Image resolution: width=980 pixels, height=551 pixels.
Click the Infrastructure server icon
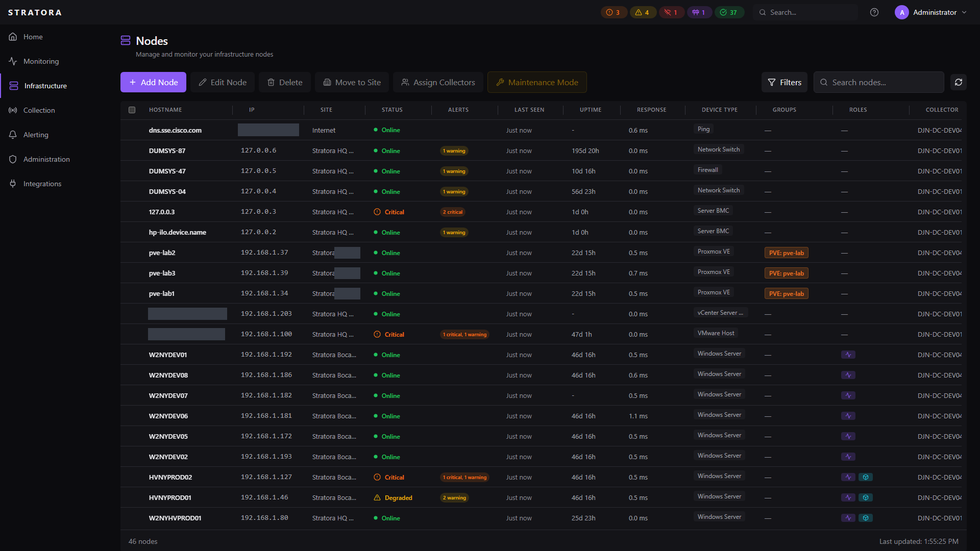(14, 86)
